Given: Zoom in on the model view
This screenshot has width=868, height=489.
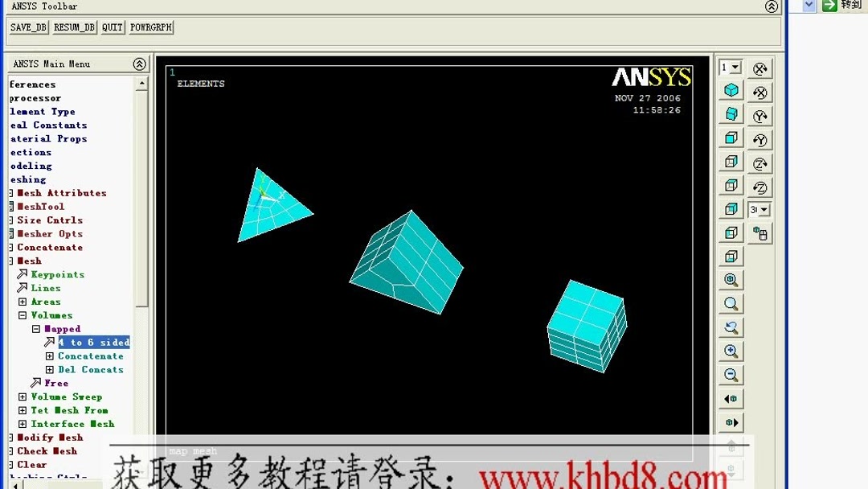Looking at the screenshot, I should (x=731, y=351).
